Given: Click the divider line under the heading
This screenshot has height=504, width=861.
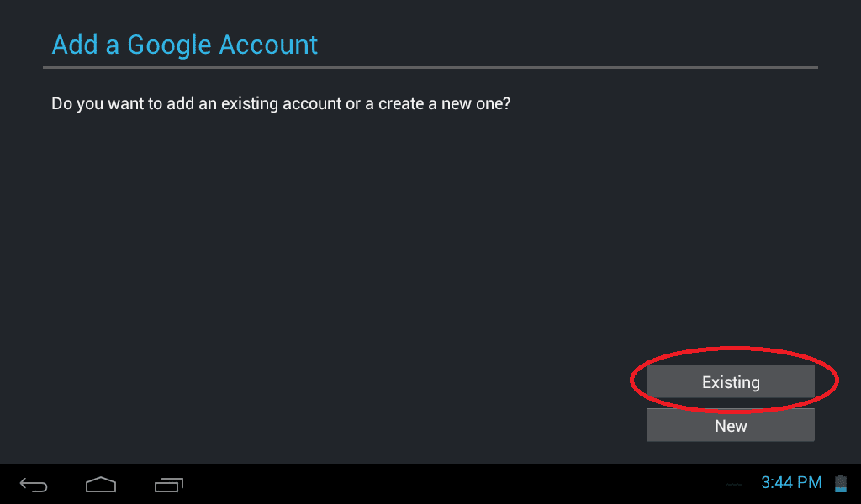Looking at the screenshot, I should point(430,67).
